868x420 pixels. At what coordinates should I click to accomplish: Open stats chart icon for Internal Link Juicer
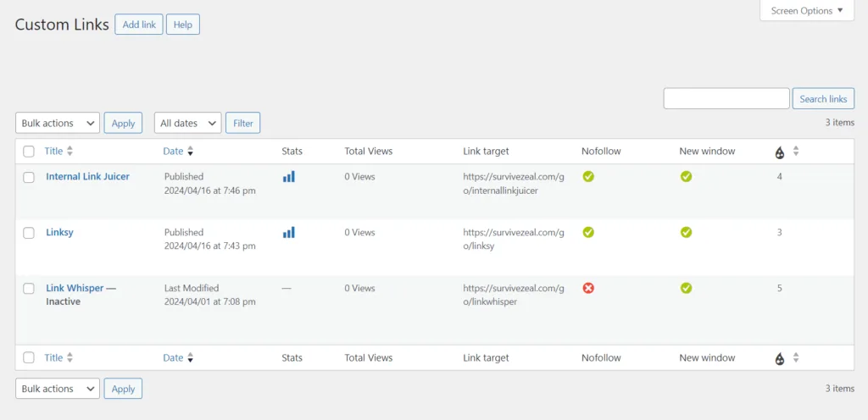pyautogui.click(x=289, y=177)
